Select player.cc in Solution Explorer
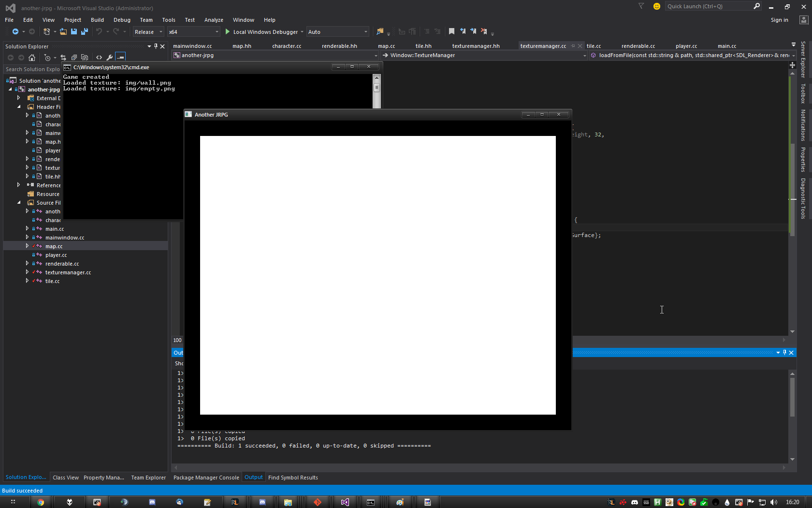Screen dimensions: 812x508 [x=56, y=255]
